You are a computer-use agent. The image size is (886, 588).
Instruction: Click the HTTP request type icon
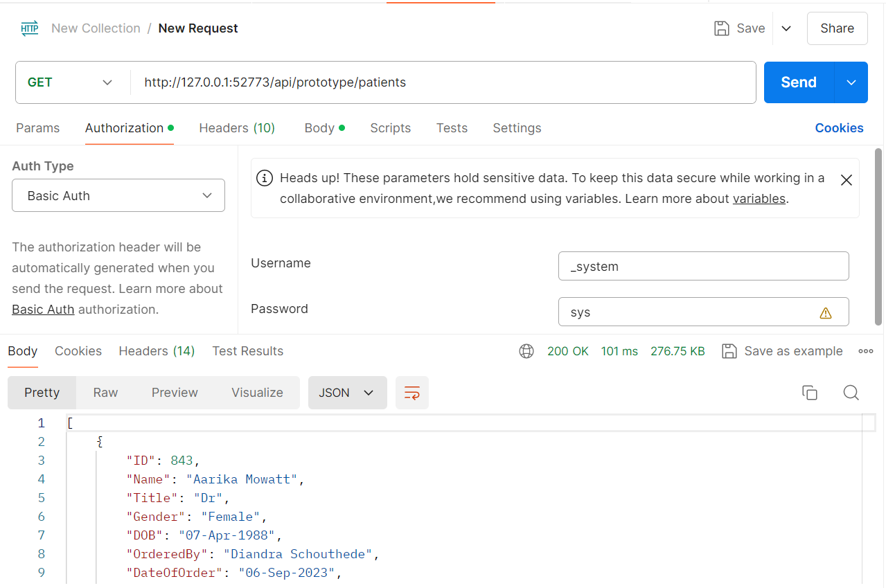coord(30,28)
